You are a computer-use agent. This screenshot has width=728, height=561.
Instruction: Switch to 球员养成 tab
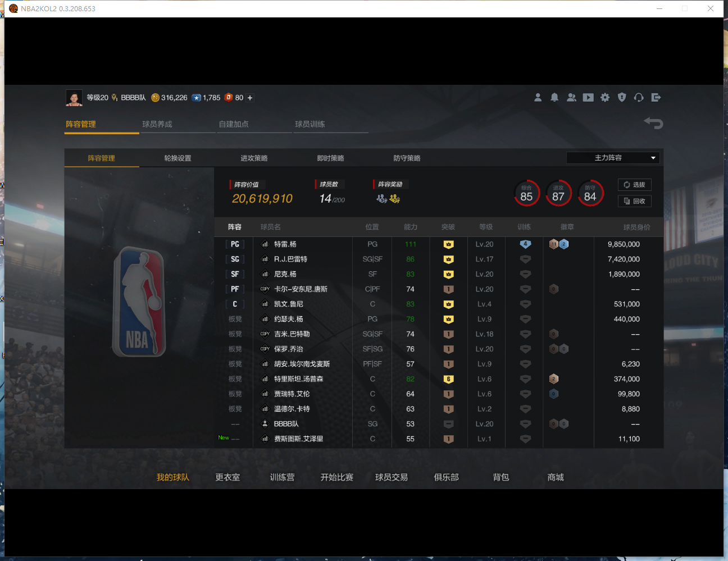point(178,124)
